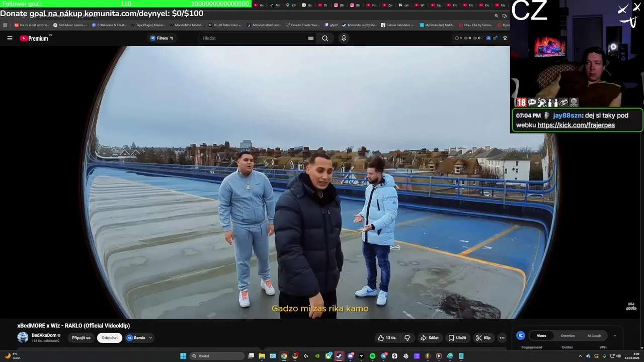The height and width of the screenshot is (362, 644).
Task: Open browser zoom magnifier icon in address bar
Action: [497, 16]
